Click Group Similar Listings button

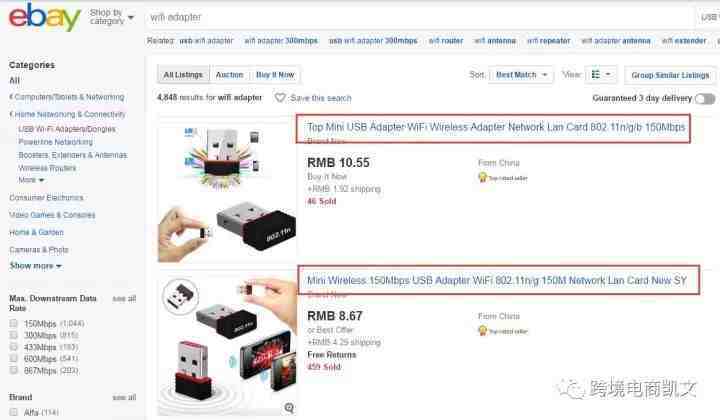pyautogui.click(x=670, y=75)
